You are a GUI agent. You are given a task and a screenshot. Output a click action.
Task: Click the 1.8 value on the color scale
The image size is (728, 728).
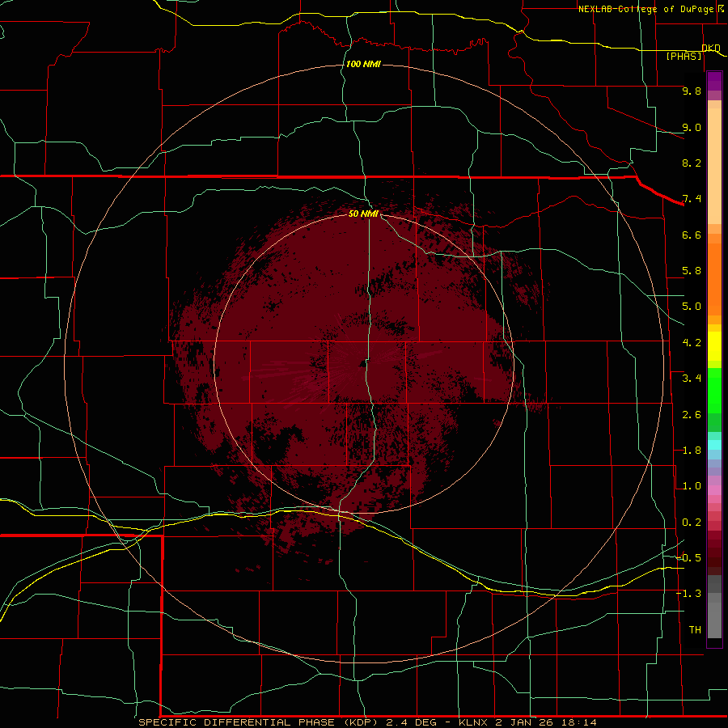tap(692, 451)
